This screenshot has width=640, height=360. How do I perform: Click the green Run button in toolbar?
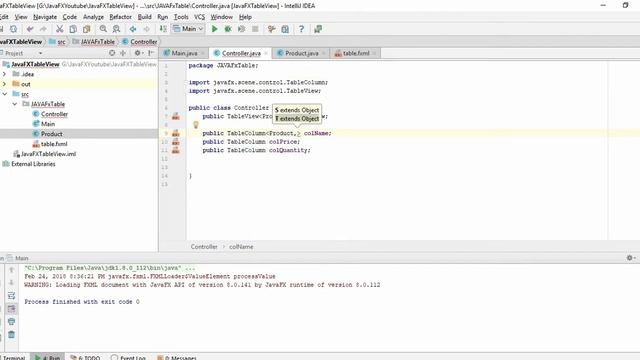214,29
